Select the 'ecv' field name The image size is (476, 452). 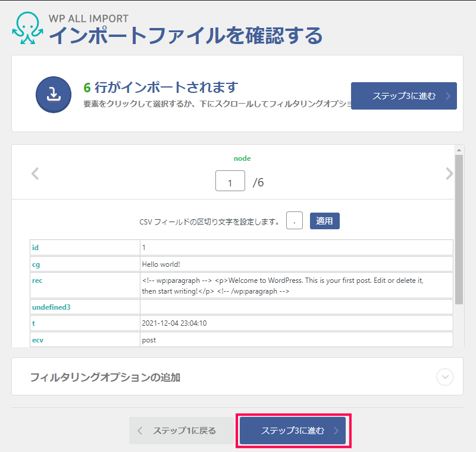(x=37, y=340)
